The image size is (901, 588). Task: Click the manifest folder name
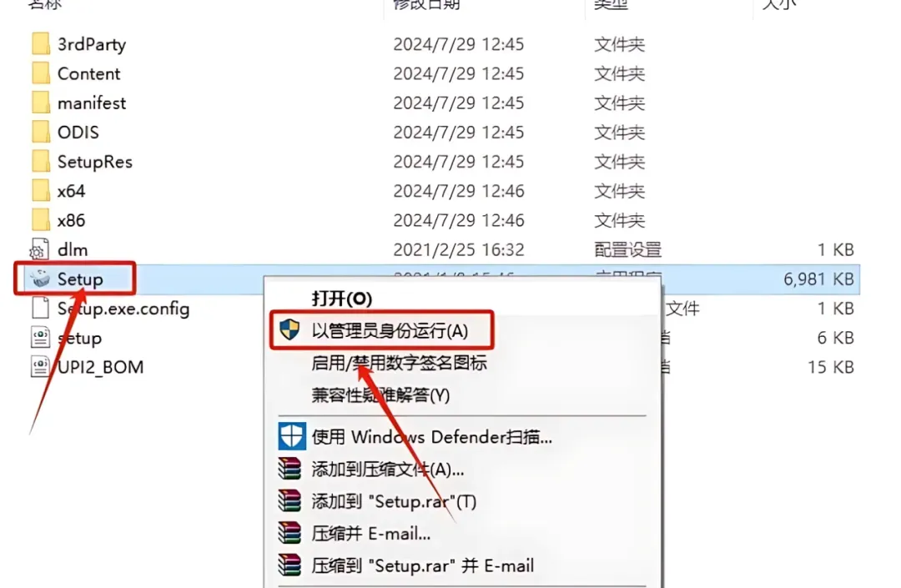[x=92, y=103]
